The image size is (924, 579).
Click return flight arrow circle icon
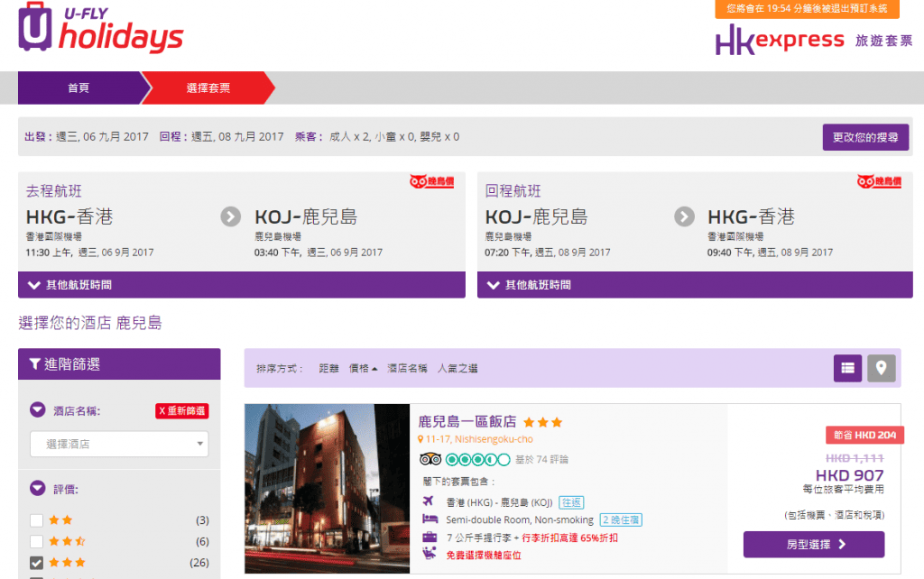(685, 216)
